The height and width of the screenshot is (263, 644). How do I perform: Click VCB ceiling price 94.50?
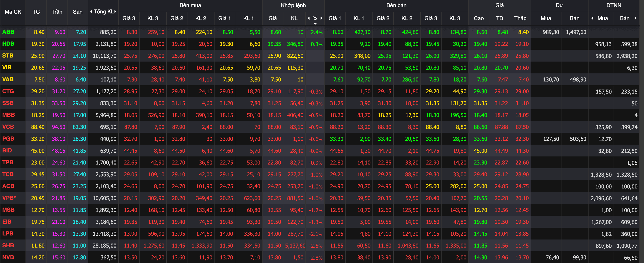click(x=59, y=127)
